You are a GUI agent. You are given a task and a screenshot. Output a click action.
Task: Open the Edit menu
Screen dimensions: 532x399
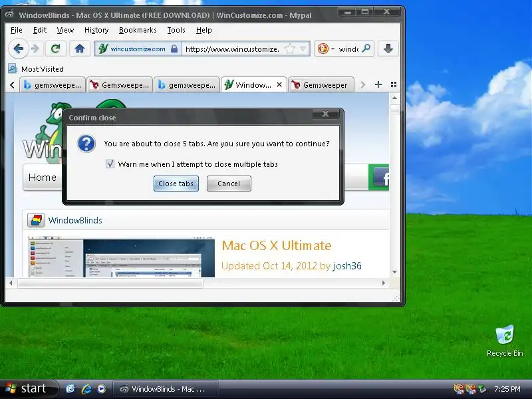pyautogui.click(x=40, y=30)
